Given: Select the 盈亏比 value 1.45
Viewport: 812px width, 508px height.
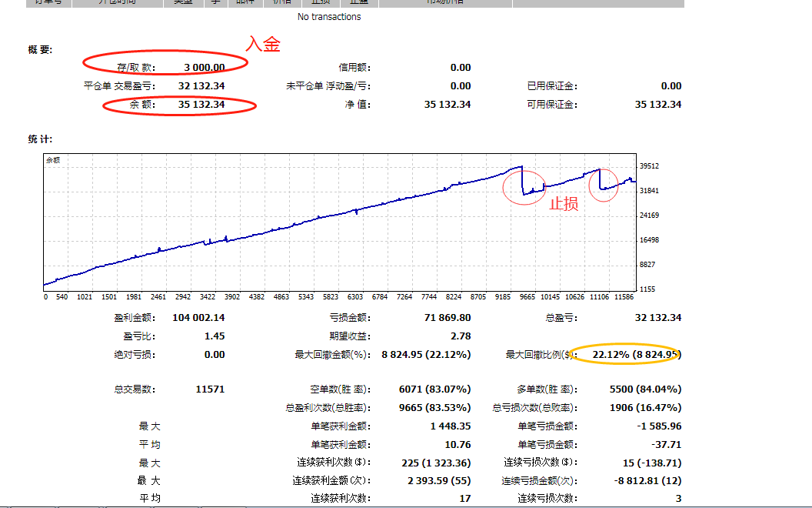Looking at the screenshot, I should tap(215, 336).
